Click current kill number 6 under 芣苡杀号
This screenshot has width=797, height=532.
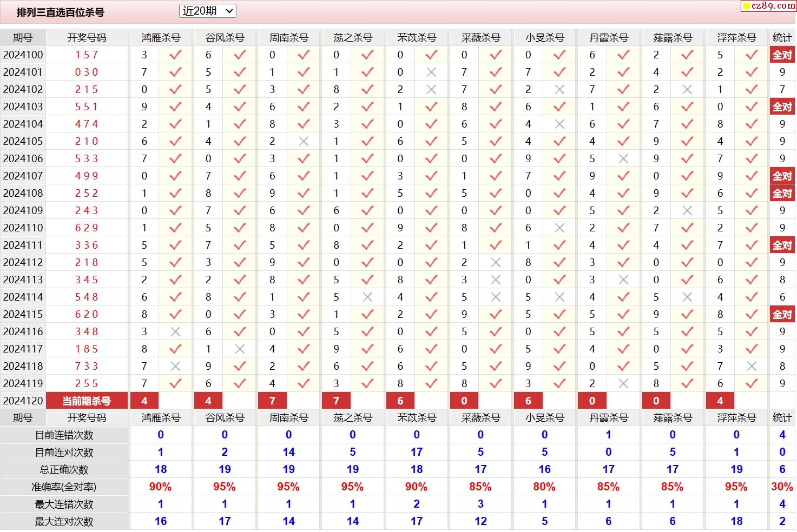[400, 401]
